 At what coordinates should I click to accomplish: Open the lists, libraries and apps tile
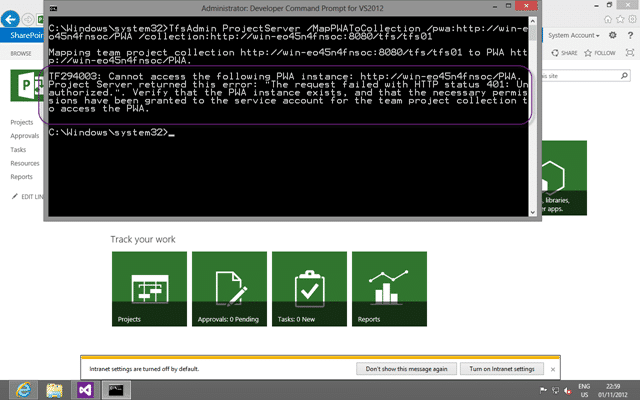[x=564, y=178]
